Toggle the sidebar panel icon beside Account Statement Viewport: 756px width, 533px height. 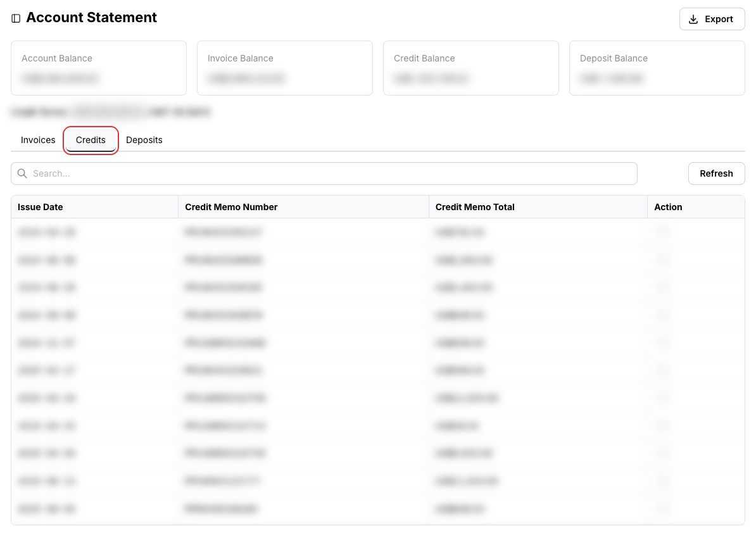pyautogui.click(x=16, y=18)
